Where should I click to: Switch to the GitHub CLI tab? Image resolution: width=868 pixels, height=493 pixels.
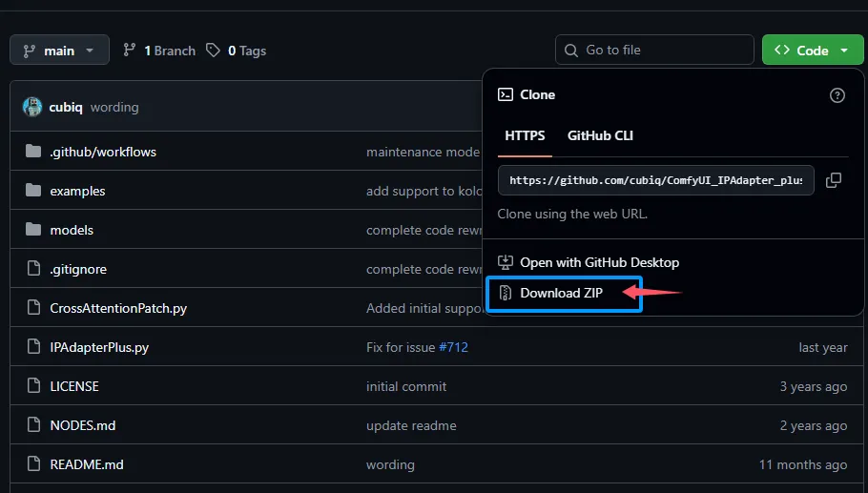(600, 135)
